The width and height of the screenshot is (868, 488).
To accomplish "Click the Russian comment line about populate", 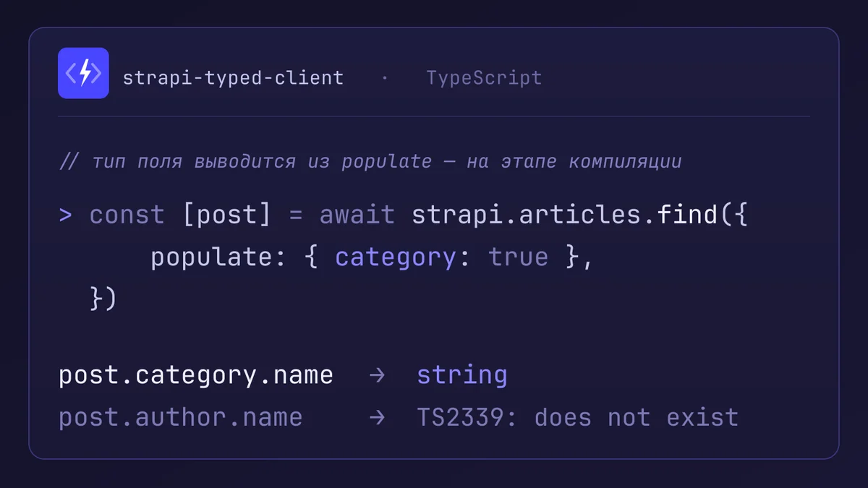I will 370,161.
